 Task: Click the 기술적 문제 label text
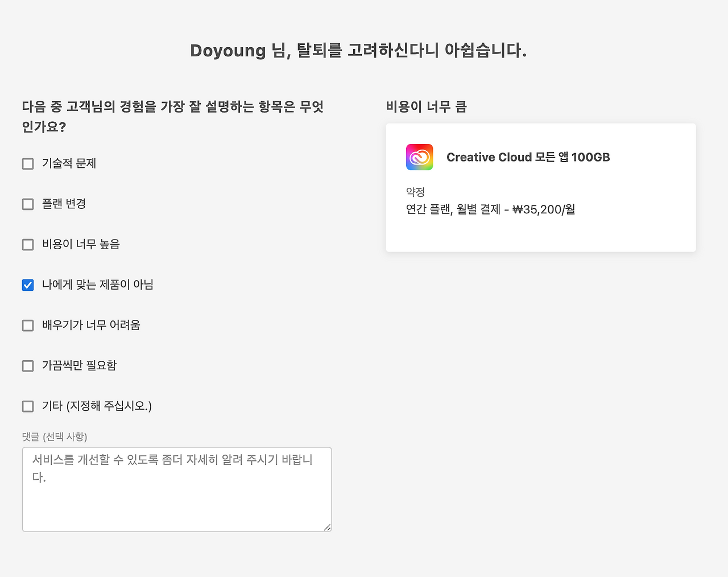[68, 163]
